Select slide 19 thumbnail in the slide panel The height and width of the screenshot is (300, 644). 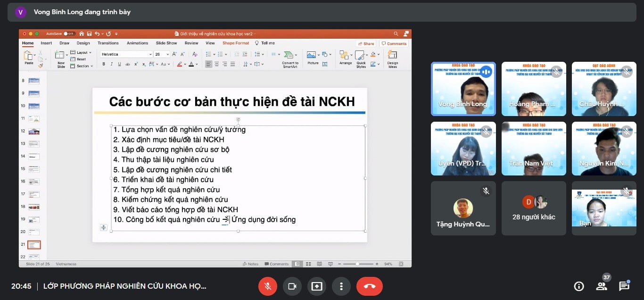point(34,219)
